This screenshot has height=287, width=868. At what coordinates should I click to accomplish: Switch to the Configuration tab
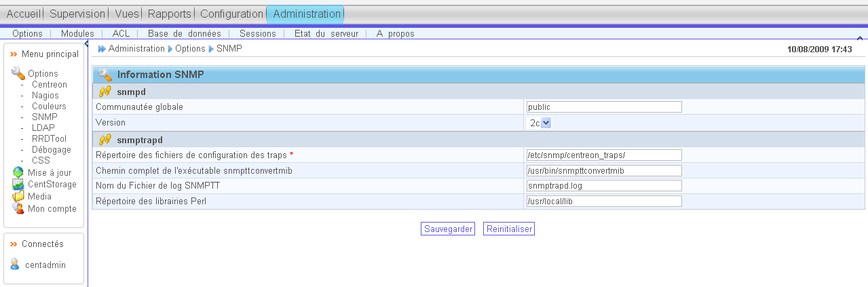[231, 14]
